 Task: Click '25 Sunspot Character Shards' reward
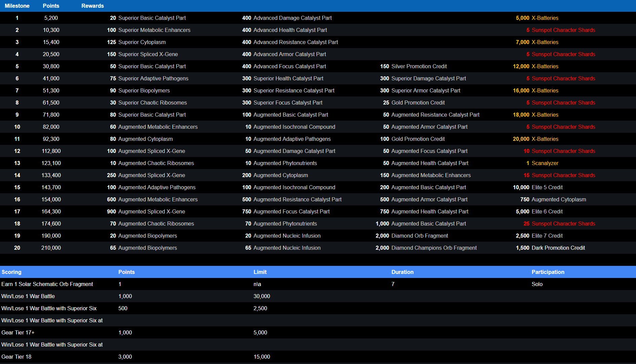(x=559, y=224)
